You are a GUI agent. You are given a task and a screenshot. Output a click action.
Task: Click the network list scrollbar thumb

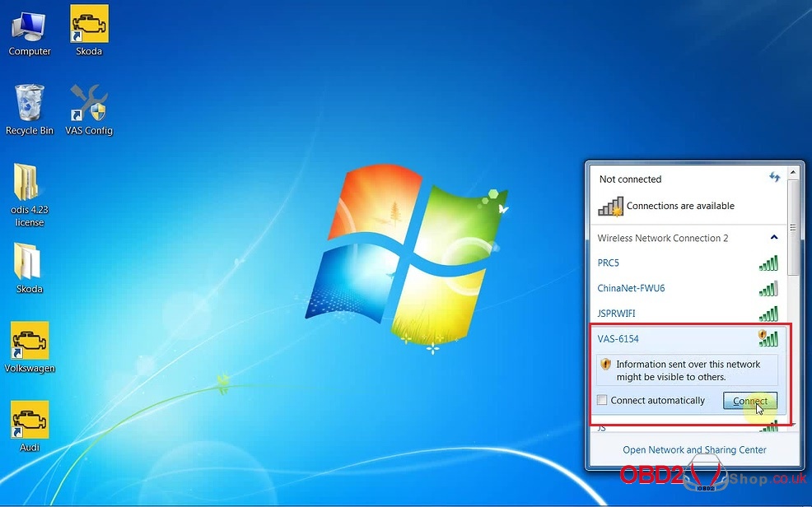(x=792, y=247)
